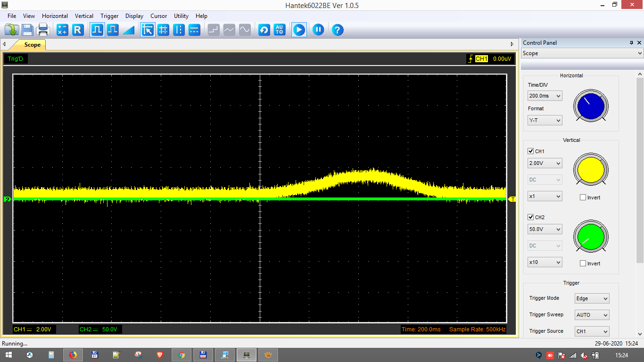This screenshot has height=362, width=644.
Task: Select the Scope tab
Action: click(x=31, y=45)
